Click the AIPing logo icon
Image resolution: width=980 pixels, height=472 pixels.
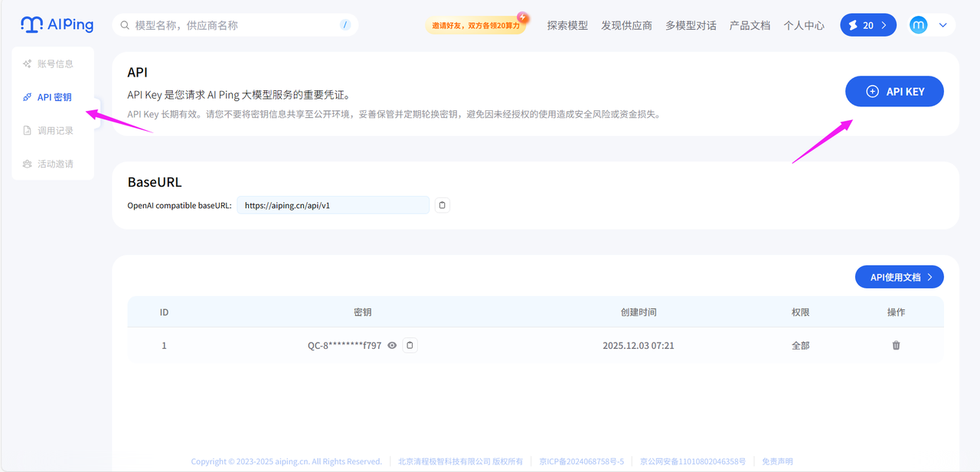(x=31, y=24)
